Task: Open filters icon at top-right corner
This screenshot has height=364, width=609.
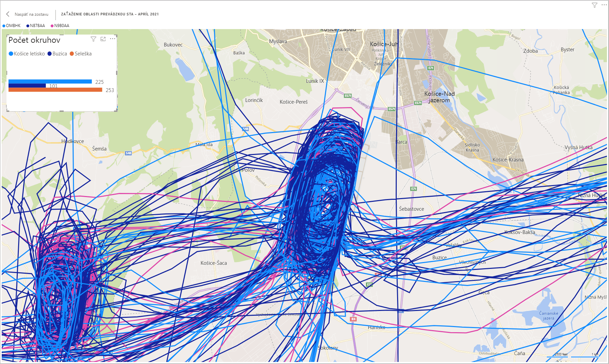Action: tap(595, 5)
